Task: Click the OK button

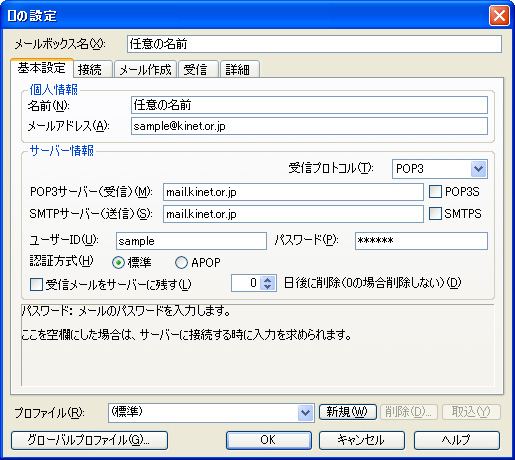Action: 269,440
